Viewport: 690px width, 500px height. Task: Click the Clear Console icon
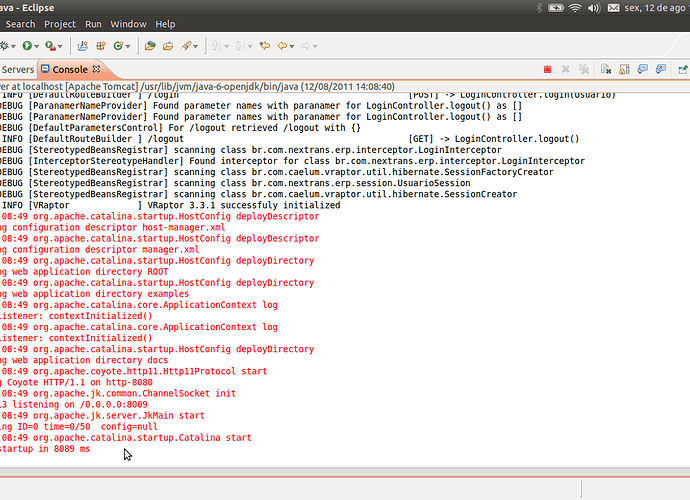point(606,70)
